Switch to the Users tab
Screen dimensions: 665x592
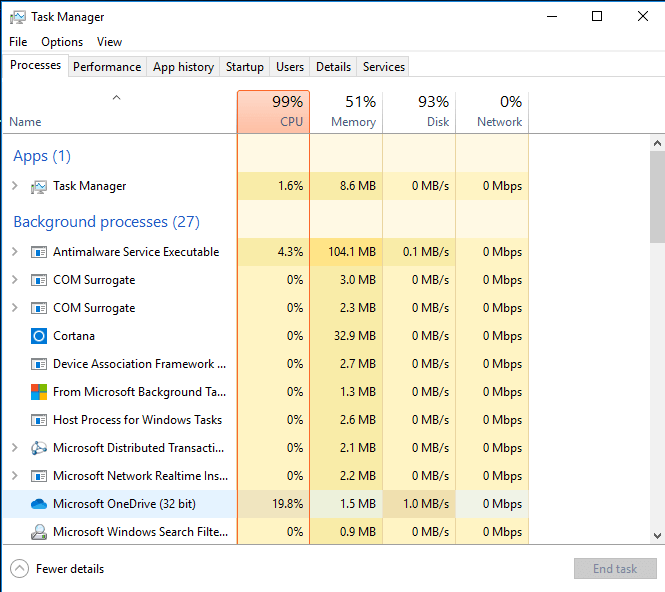point(290,67)
